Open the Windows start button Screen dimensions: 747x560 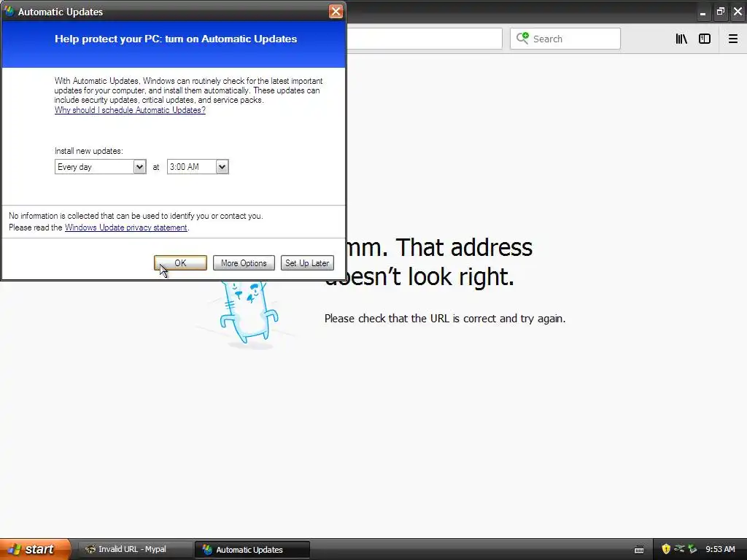click(35, 549)
